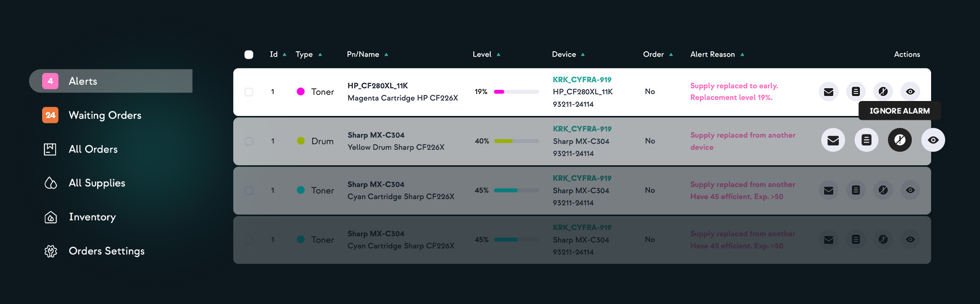Select the 'Magenta Cartridge HP CF226X' name text
The image size is (980, 304).
pos(403,98)
